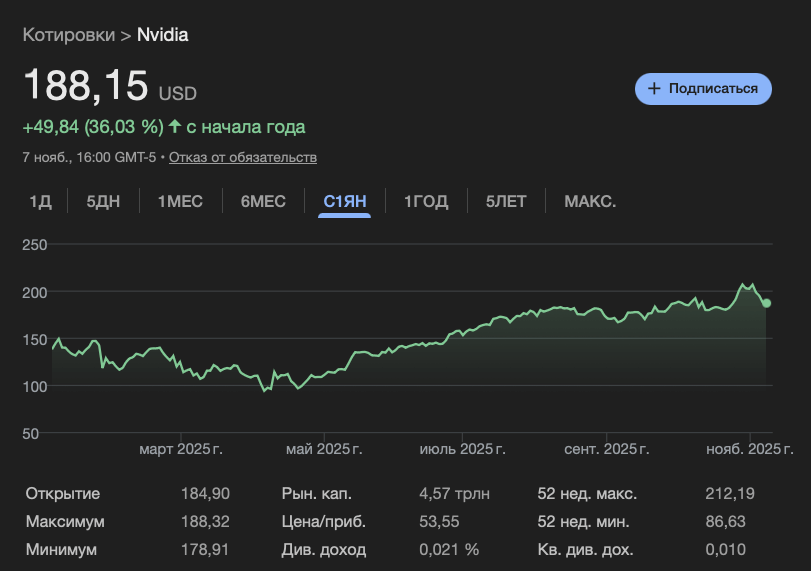Click the green endpoint dot on chart
Screen dimensions: 811x571
(767, 303)
